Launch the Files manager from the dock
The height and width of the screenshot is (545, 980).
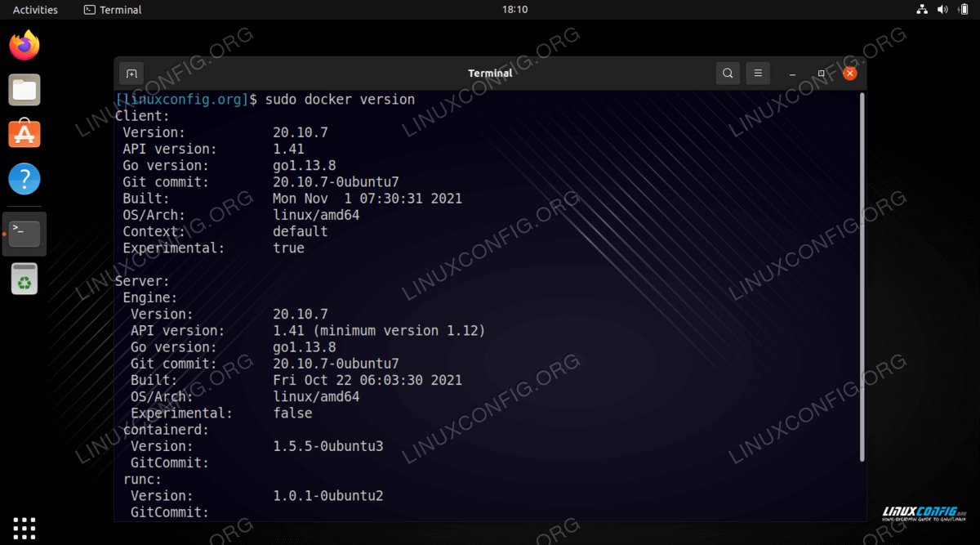[x=24, y=90]
